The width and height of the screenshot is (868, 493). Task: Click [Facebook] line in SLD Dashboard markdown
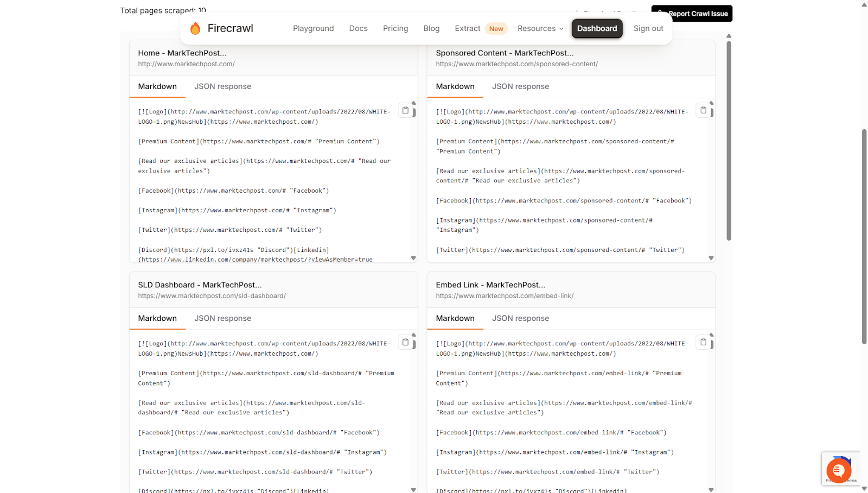point(259,432)
